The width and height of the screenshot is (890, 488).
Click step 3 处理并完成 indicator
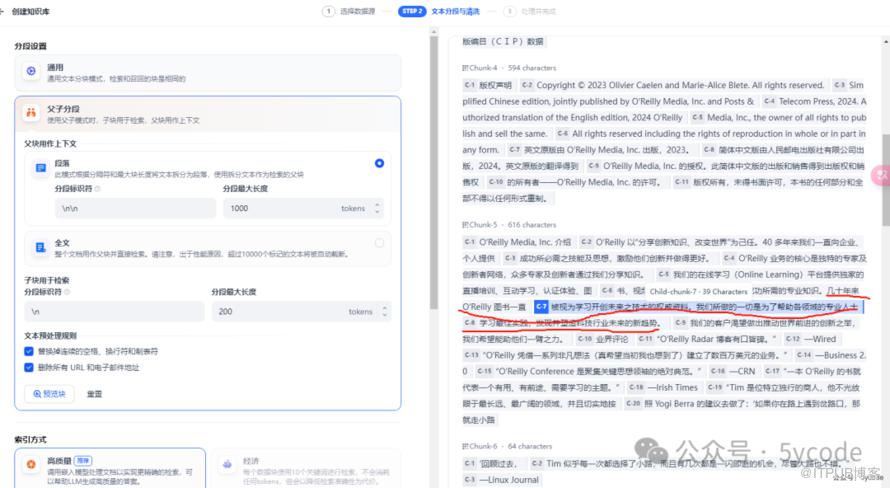point(530,11)
